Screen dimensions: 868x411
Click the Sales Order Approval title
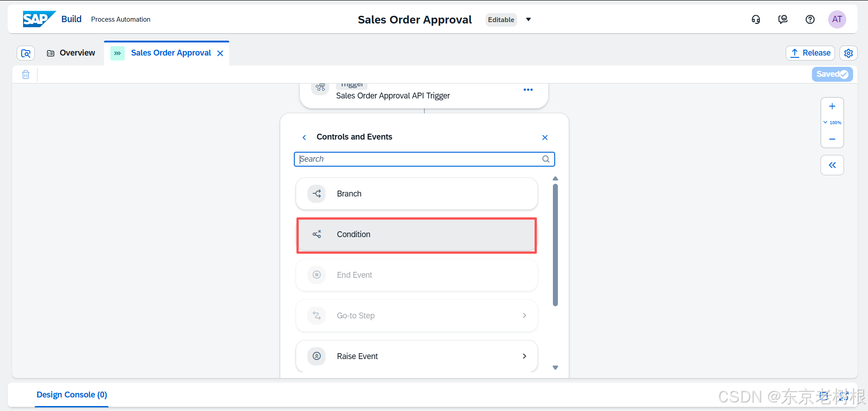(x=415, y=20)
